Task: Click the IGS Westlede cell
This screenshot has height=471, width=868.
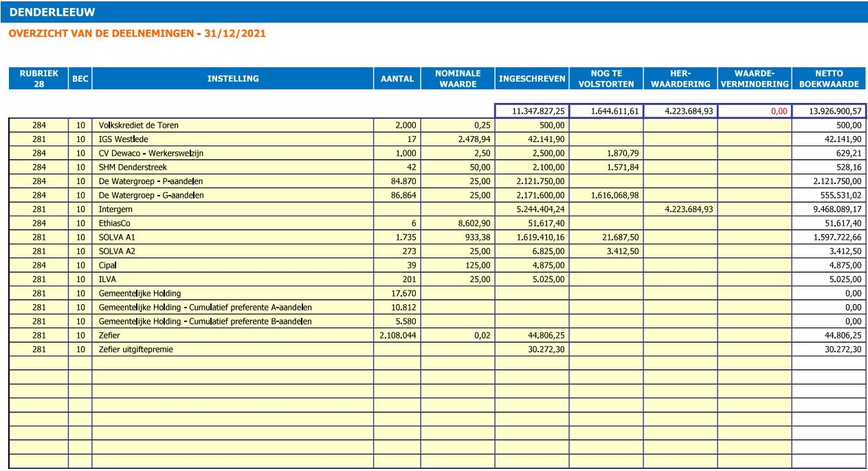Action: [x=233, y=139]
